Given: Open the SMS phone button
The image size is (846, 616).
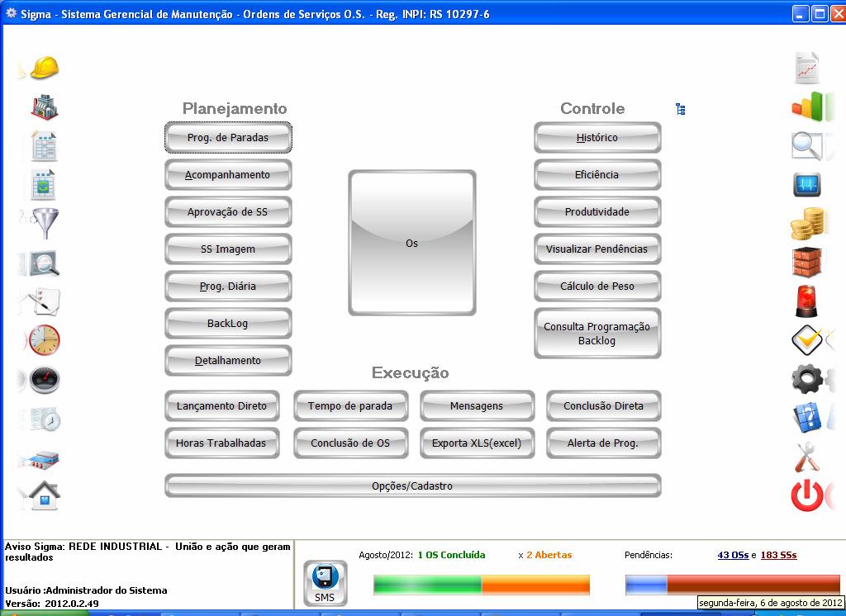Looking at the screenshot, I should (324, 583).
